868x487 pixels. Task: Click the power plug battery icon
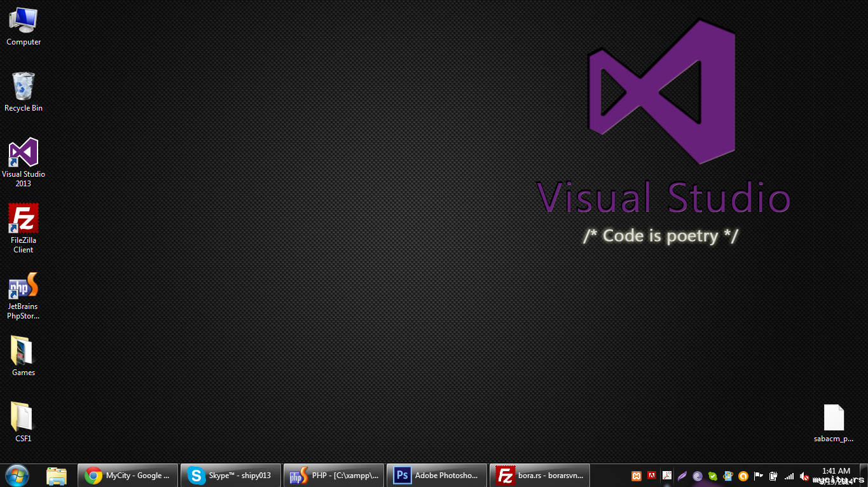tap(774, 476)
